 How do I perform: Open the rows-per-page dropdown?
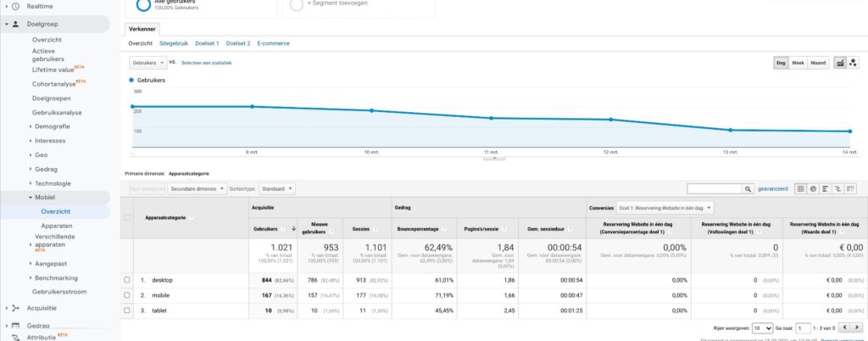(x=763, y=328)
